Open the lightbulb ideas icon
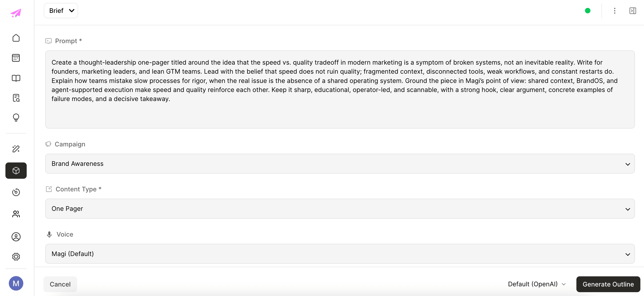This screenshot has width=644, height=296. click(16, 117)
